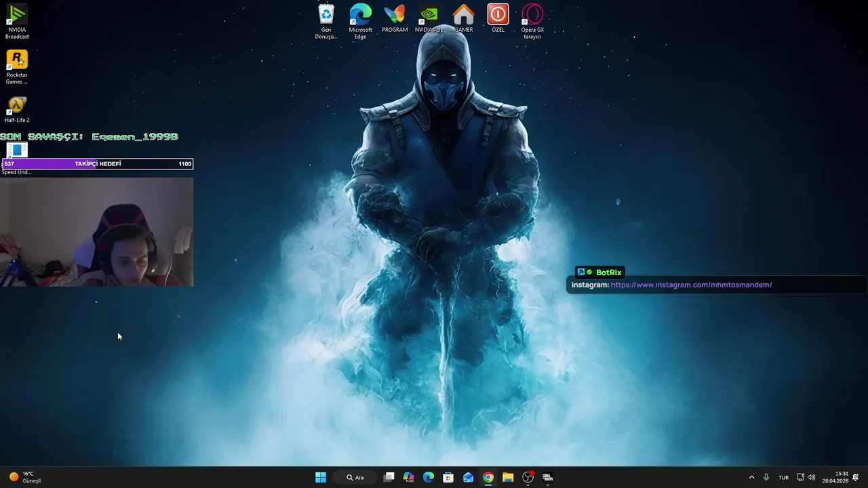
Task: Click the microphone icon in system tray
Action: click(766, 477)
